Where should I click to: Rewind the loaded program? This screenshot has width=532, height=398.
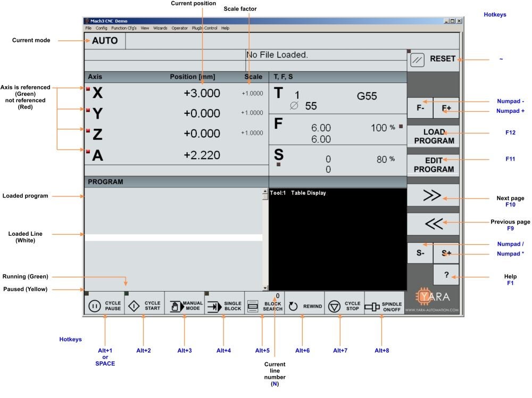[x=304, y=306]
